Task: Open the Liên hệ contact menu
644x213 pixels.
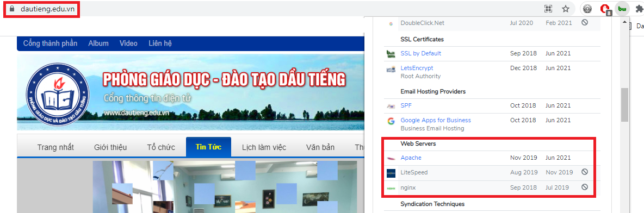Action: [x=160, y=43]
